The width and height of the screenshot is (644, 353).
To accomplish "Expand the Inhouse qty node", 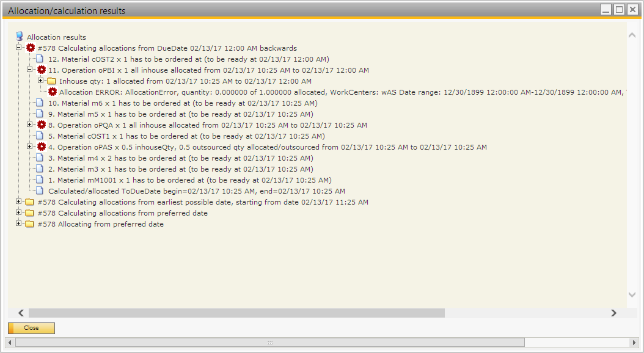I will click(41, 81).
